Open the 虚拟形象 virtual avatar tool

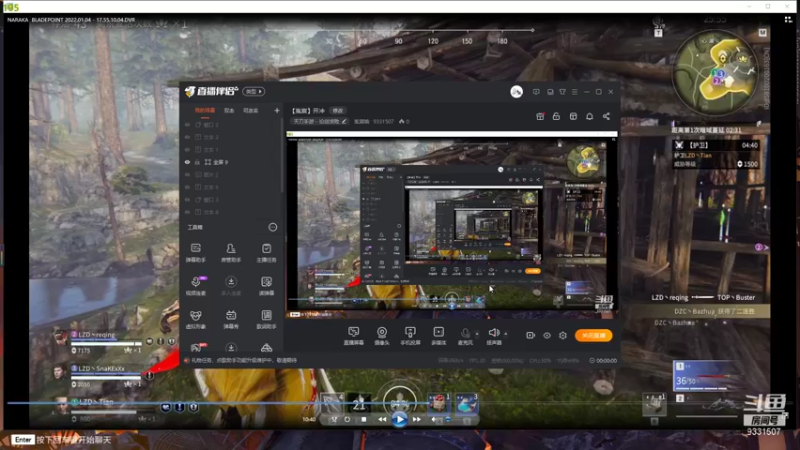[195, 319]
